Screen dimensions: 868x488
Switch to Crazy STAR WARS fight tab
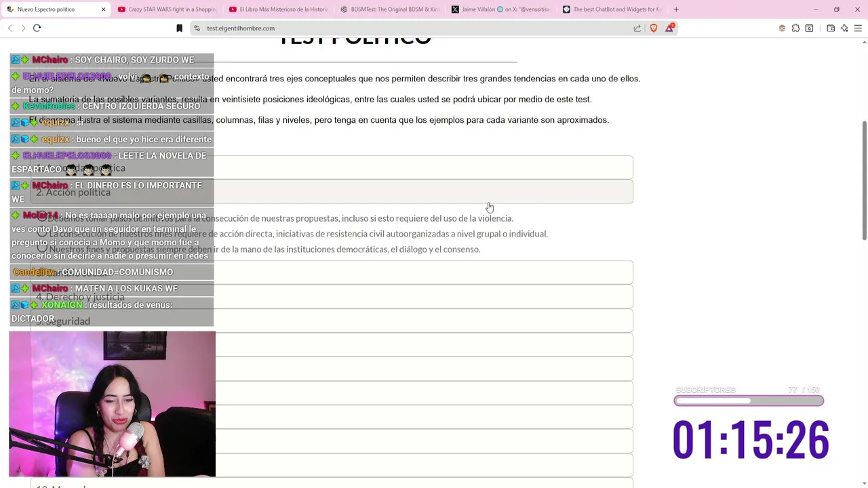167,9
